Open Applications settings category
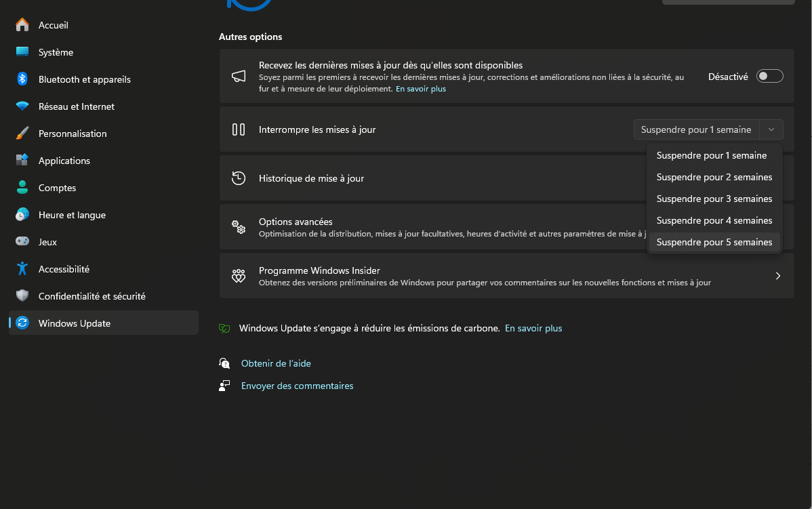The height and width of the screenshot is (509, 812). click(x=104, y=161)
